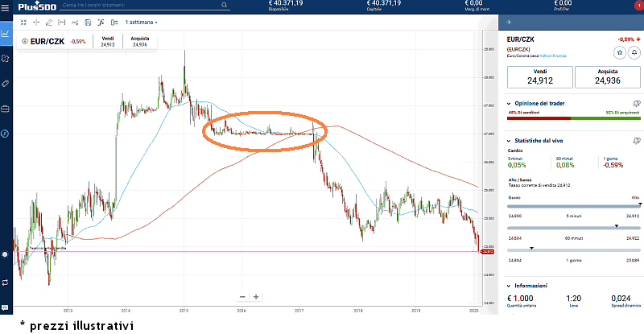Open the '1 settimana' timeframe dropdown
The width and height of the screenshot is (644, 334).
pyautogui.click(x=142, y=22)
